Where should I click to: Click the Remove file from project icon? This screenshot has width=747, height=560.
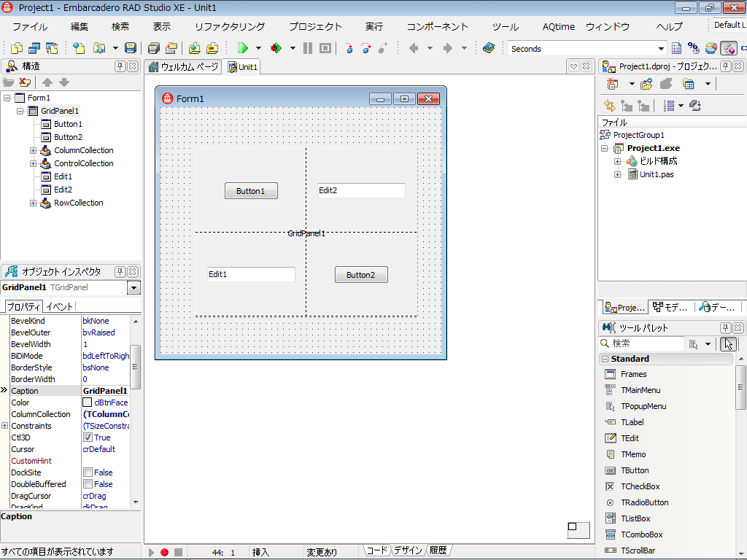point(212,48)
